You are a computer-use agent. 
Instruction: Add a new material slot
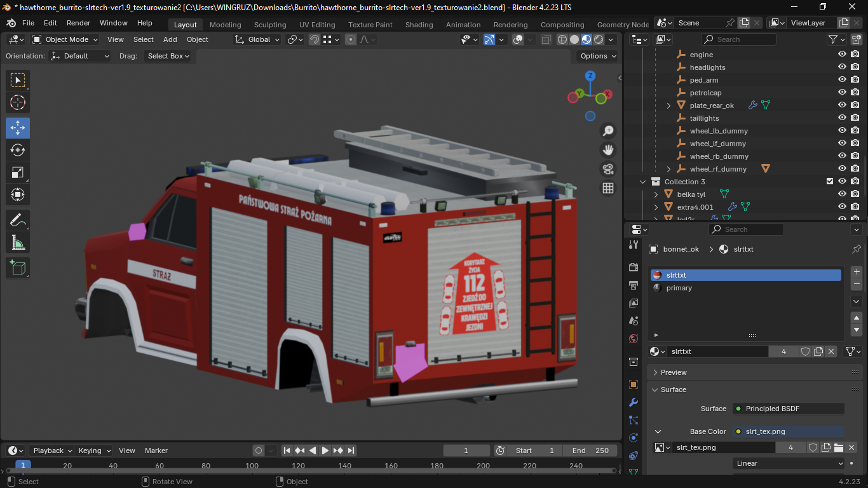coord(857,272)
